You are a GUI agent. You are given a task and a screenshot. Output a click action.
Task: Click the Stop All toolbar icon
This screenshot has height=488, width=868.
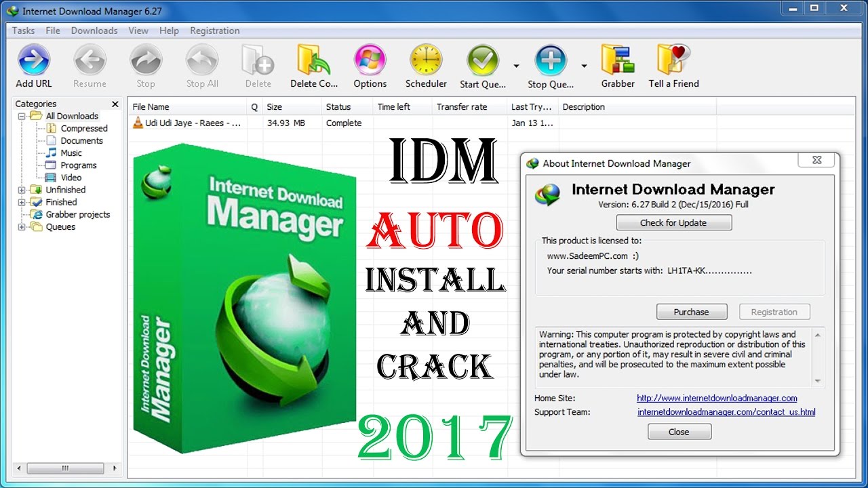point(202,61)
